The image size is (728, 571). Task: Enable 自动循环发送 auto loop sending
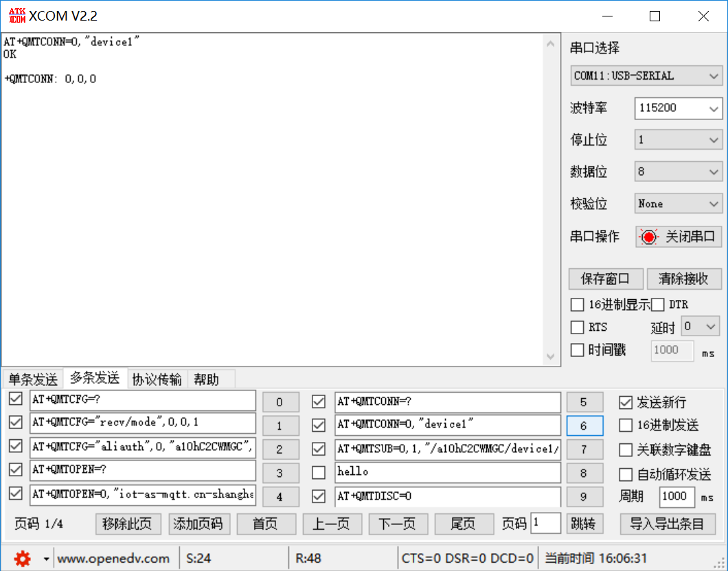point(626,474)
